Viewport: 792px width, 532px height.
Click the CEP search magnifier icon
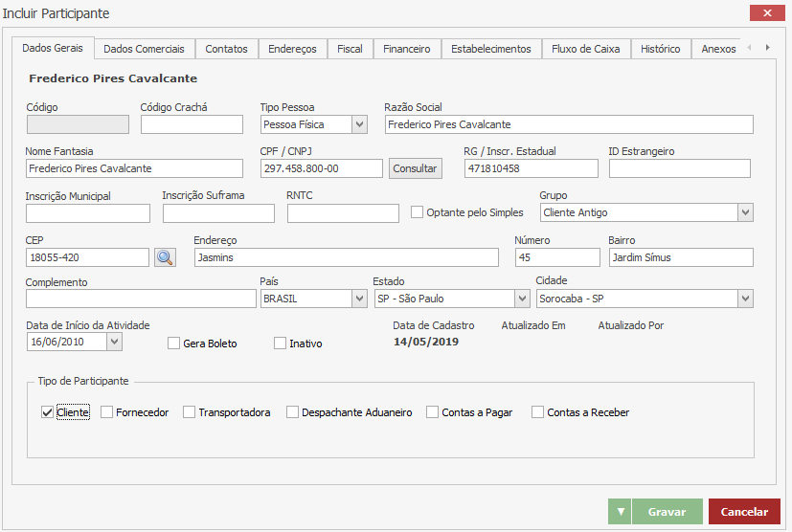pyautogui.click(x=165, y=257)
